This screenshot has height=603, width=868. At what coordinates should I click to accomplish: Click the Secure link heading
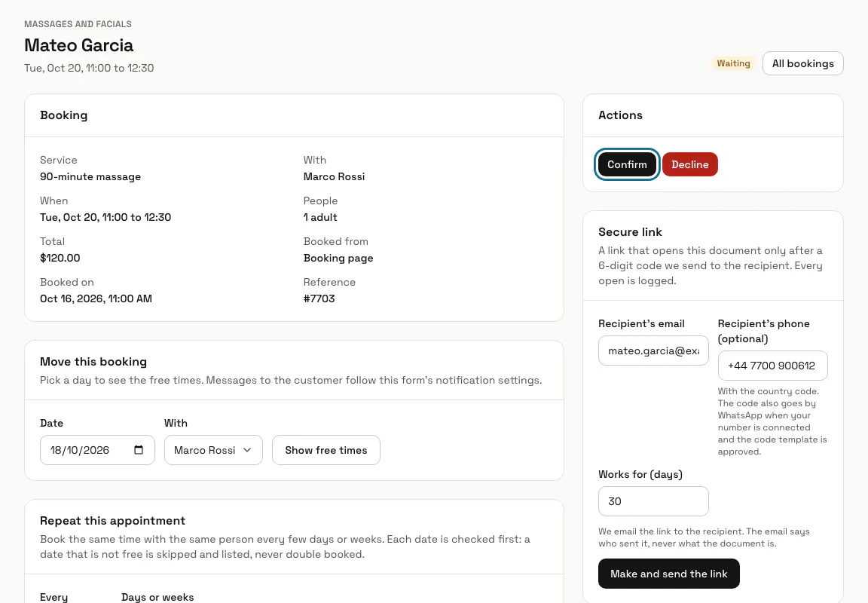tap(630, 232)
